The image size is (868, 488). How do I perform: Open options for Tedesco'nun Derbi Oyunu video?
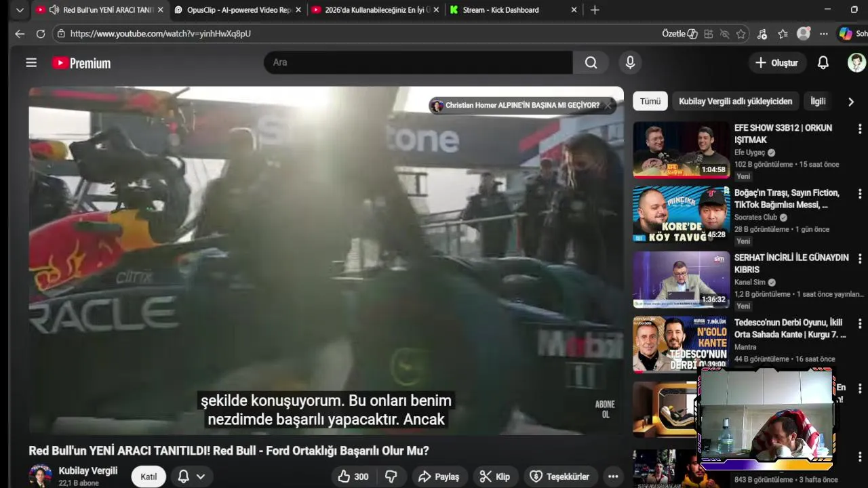pos(860,324)
